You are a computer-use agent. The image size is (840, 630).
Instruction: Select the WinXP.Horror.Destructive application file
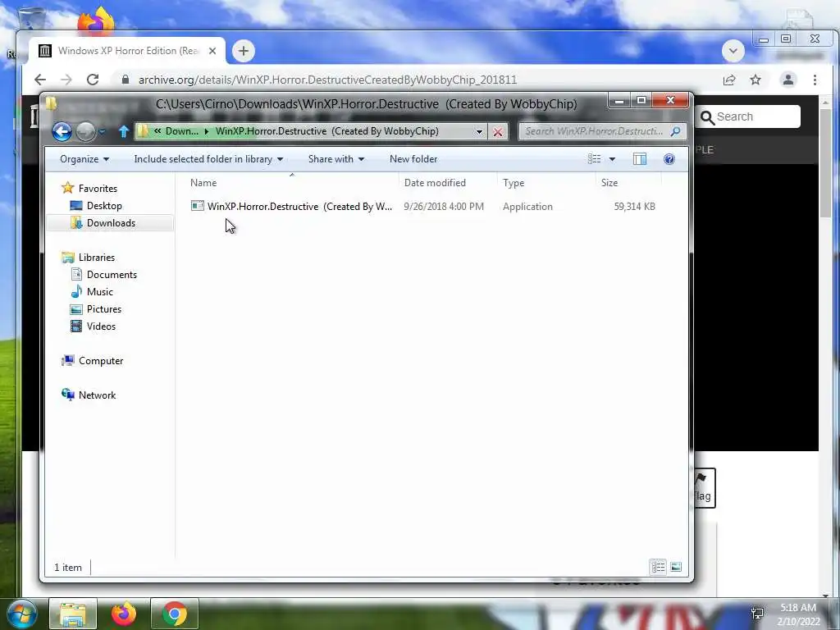[291, 207]
